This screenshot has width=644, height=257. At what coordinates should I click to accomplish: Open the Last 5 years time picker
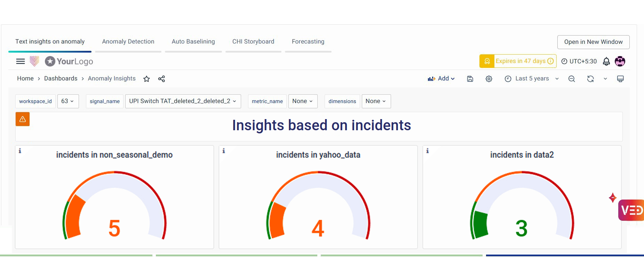coord(532,79)
